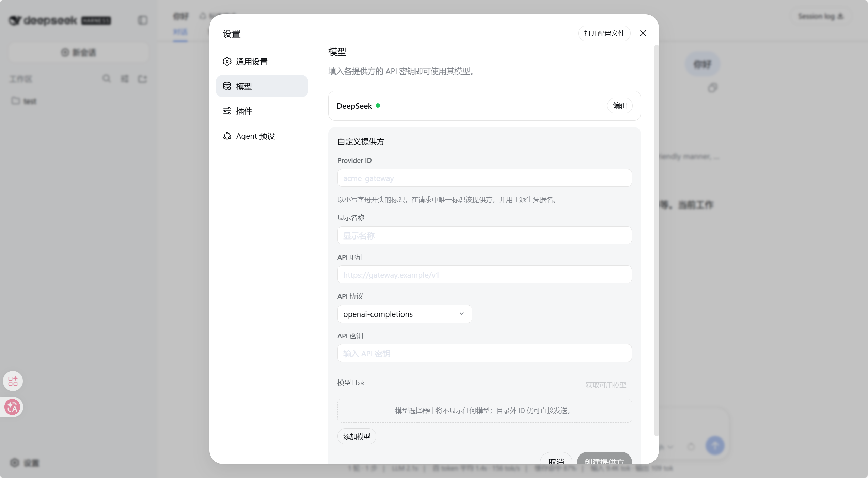
Task: Edit the DeepSeek provider via 编辑
Action: point(620,106)
